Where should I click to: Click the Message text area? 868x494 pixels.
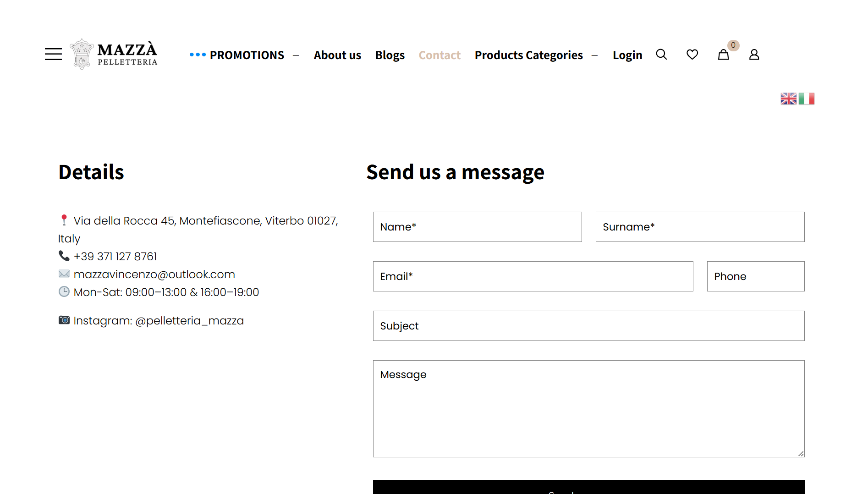tap(588, 408)
